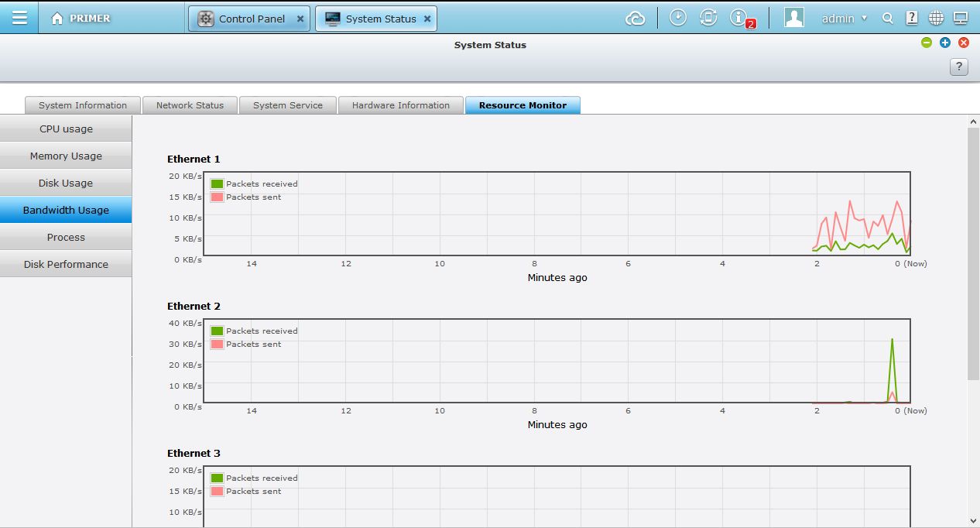980x528 pixels.
Task: Open background tasks clock icon
Action: pos(678,18)
